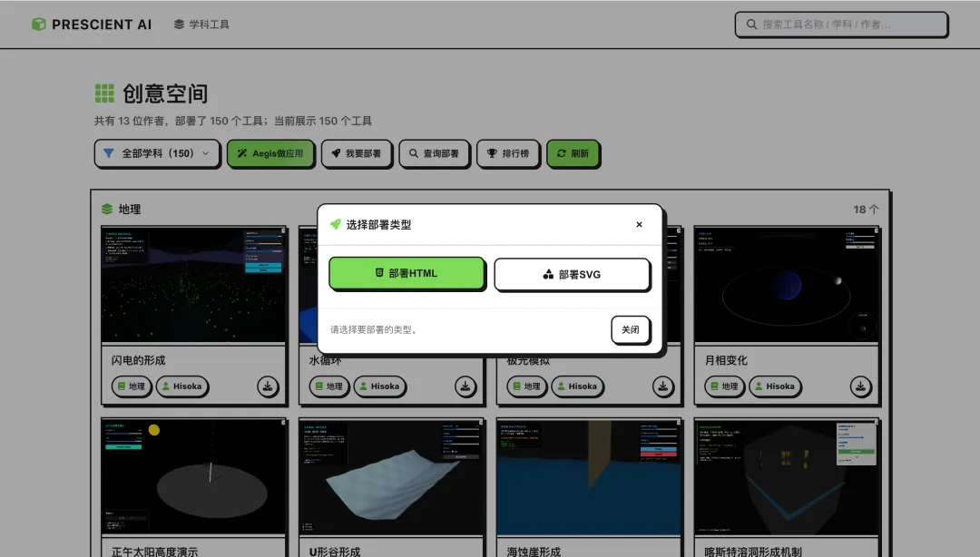Click the rocket icon in the dialog title
The height and width of the screenshot is (557, 980).
click(336, 224)
